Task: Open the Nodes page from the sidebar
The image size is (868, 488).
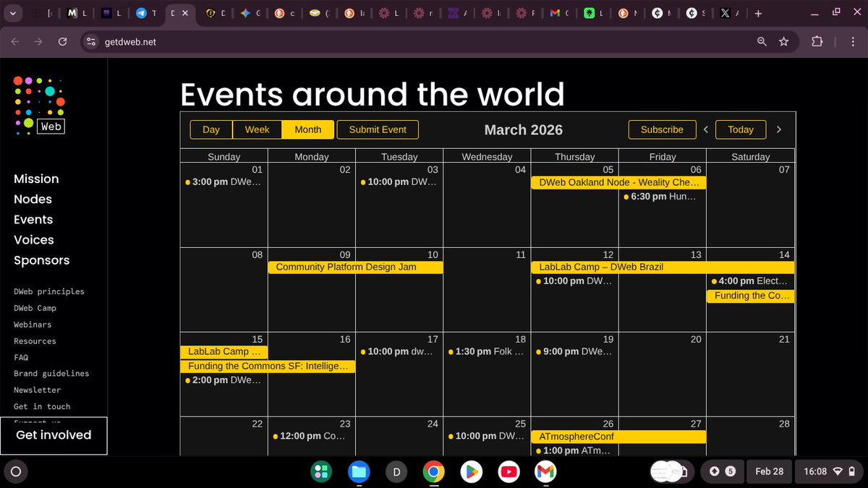Action: coord(33,199)
